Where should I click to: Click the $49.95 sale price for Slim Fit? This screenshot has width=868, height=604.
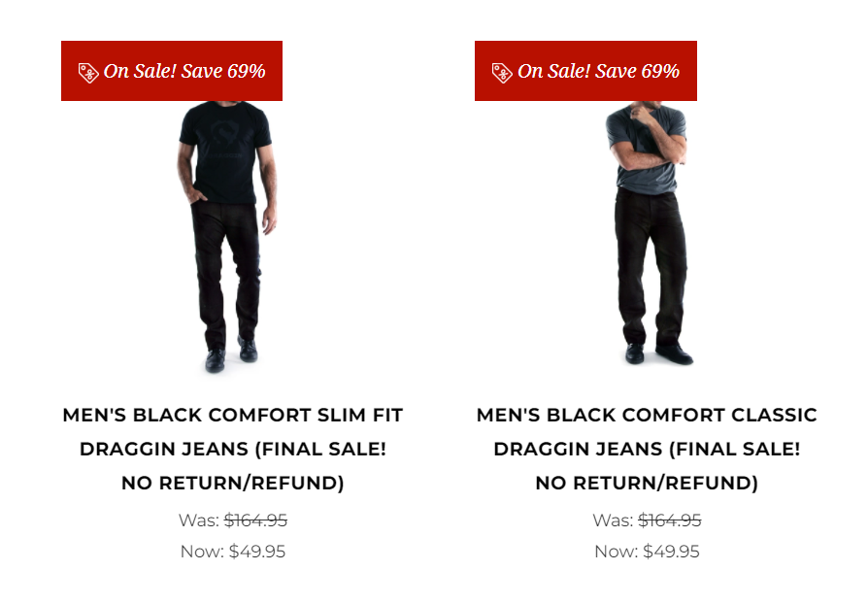point(257,552)
